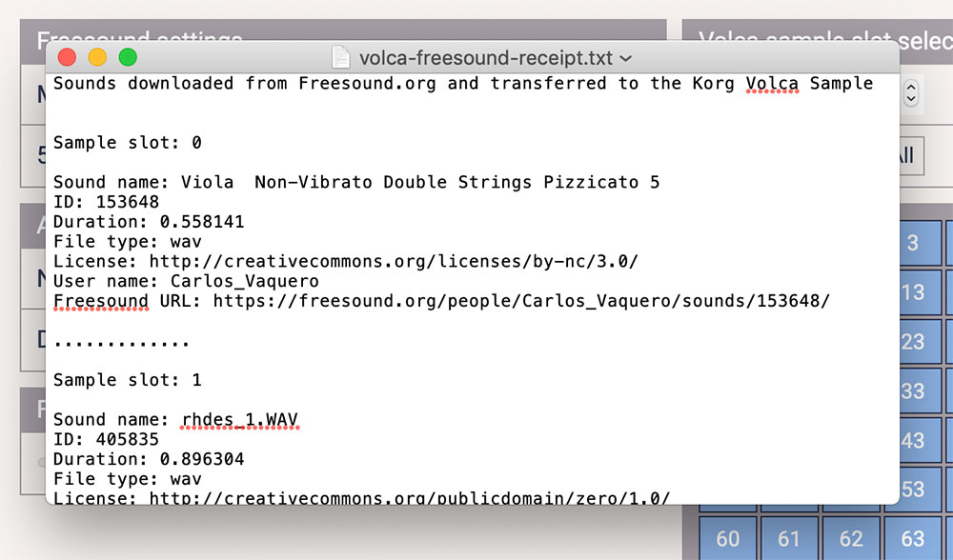Screen dimensions: 953x560
Task: Click the green full-screen window button
Action: (x=128, y=58)
